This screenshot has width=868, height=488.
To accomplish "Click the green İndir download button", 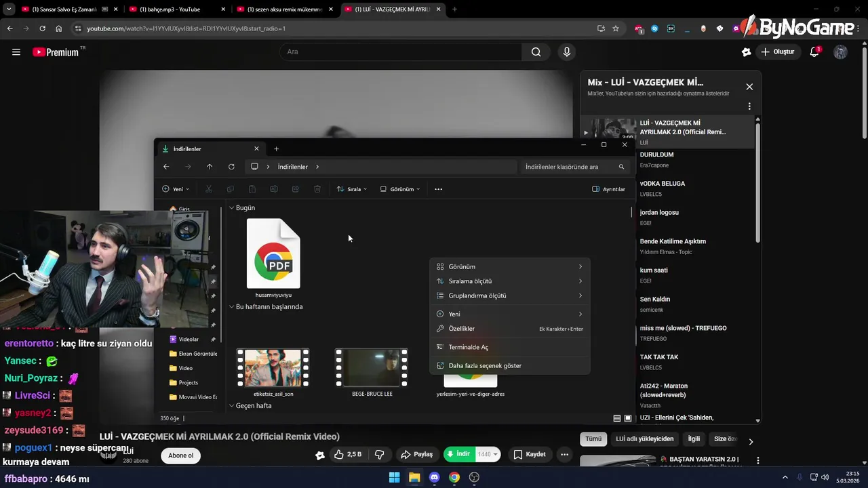I will coord(459,455).
